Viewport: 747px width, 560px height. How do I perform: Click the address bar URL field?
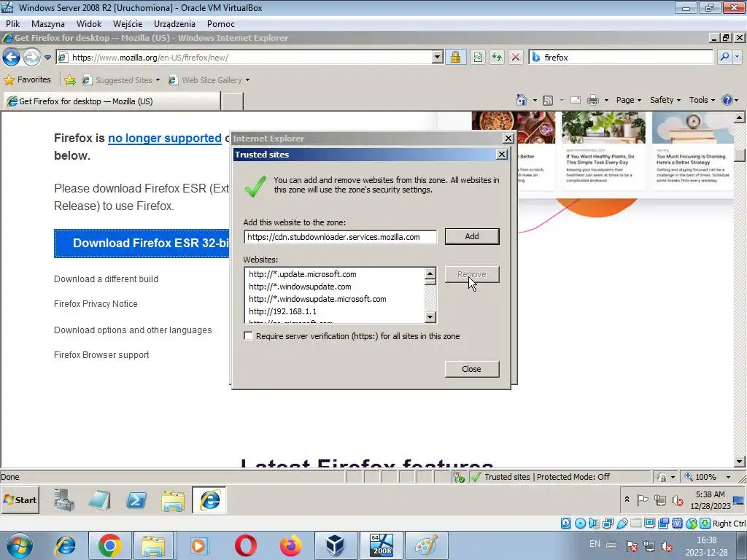(244, 57)
